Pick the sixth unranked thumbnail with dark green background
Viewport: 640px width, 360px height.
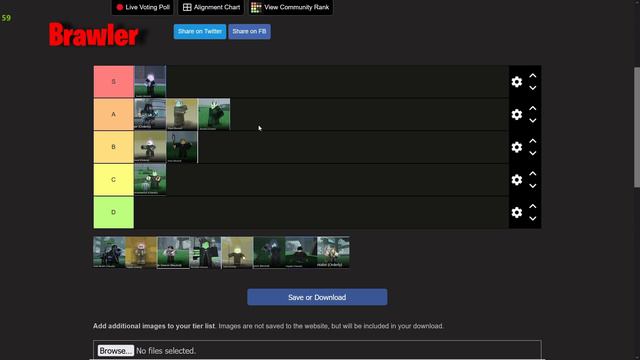269,252
